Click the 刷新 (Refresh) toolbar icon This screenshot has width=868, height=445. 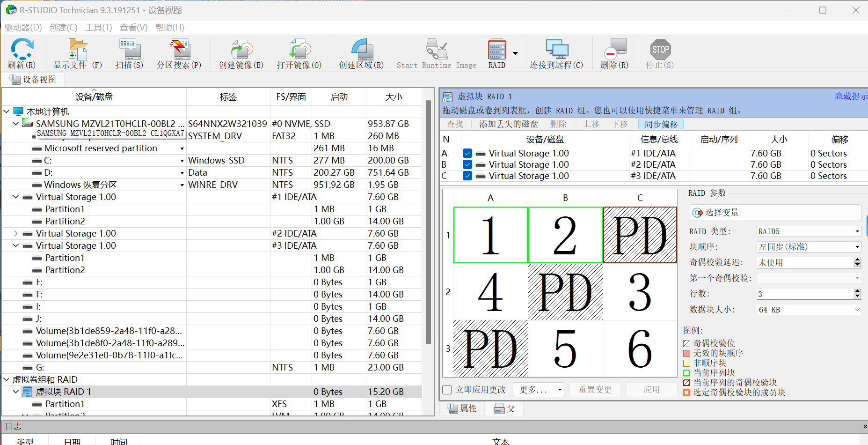pyautogui.click(x=22, y=49)
